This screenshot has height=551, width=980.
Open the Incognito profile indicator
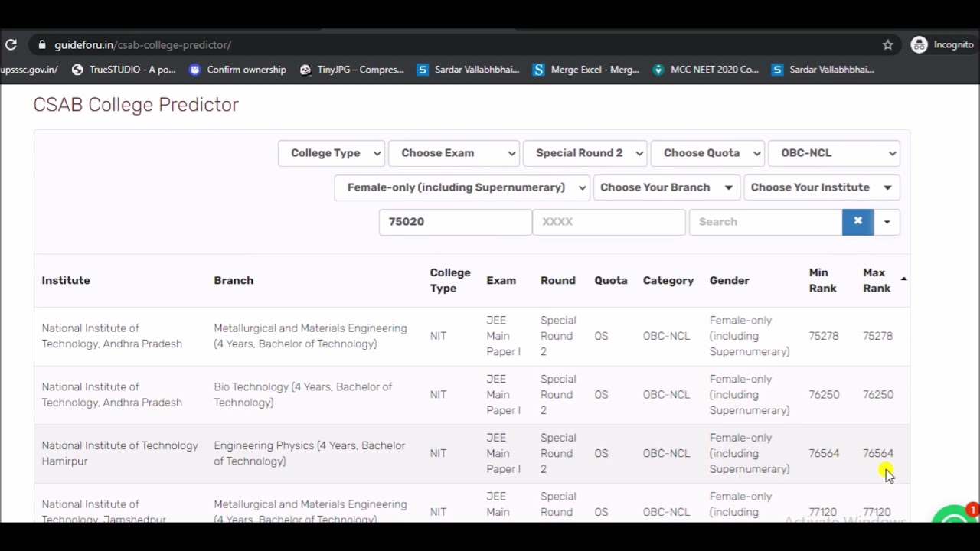tap(942, 44)
